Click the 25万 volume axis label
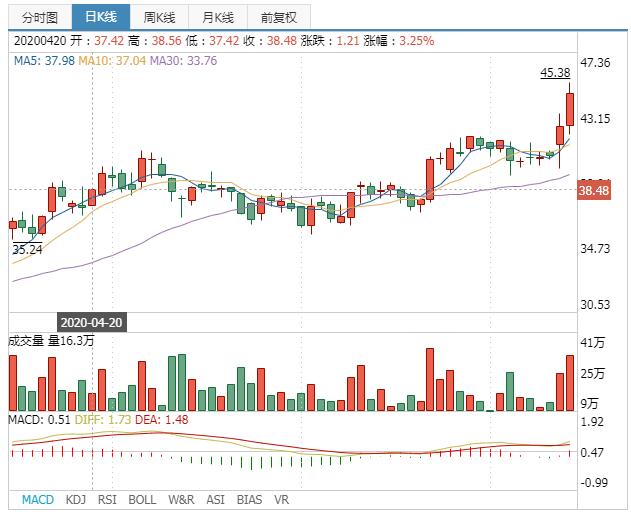Viewport: 631px width, 514px height. 592,373
